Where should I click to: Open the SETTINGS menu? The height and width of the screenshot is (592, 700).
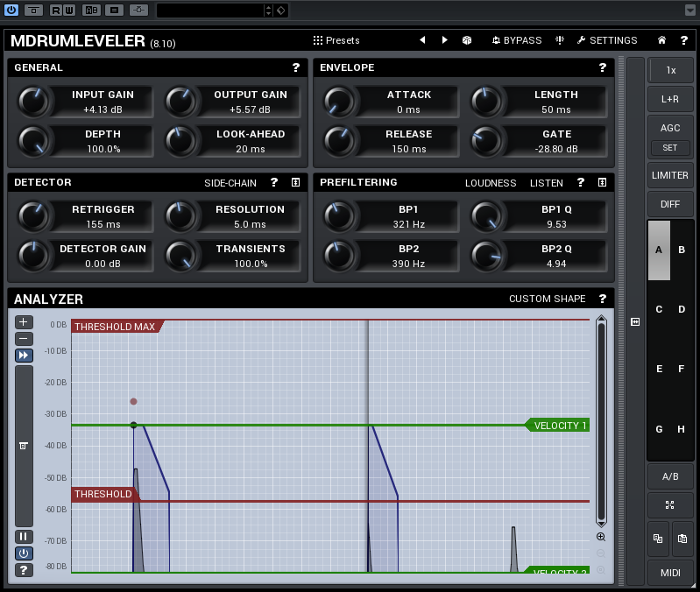pos(607,40)
